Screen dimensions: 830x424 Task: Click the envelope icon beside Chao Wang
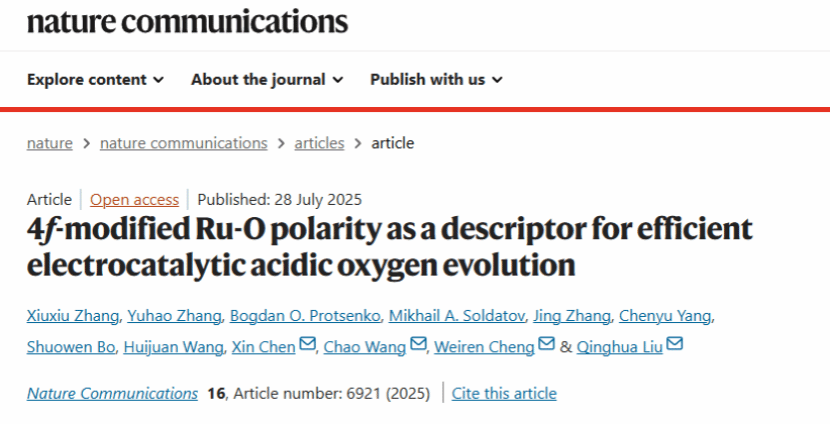coord(418,344)
